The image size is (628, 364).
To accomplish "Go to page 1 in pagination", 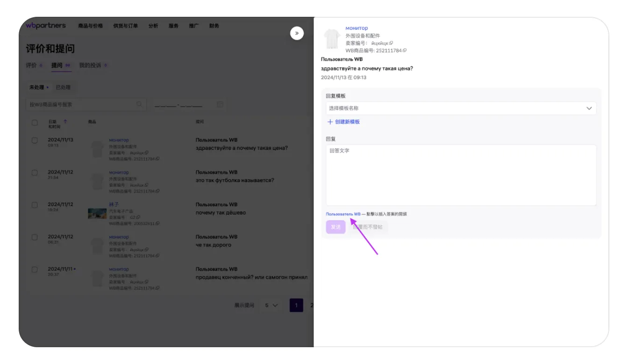I will tap(296, 305).
